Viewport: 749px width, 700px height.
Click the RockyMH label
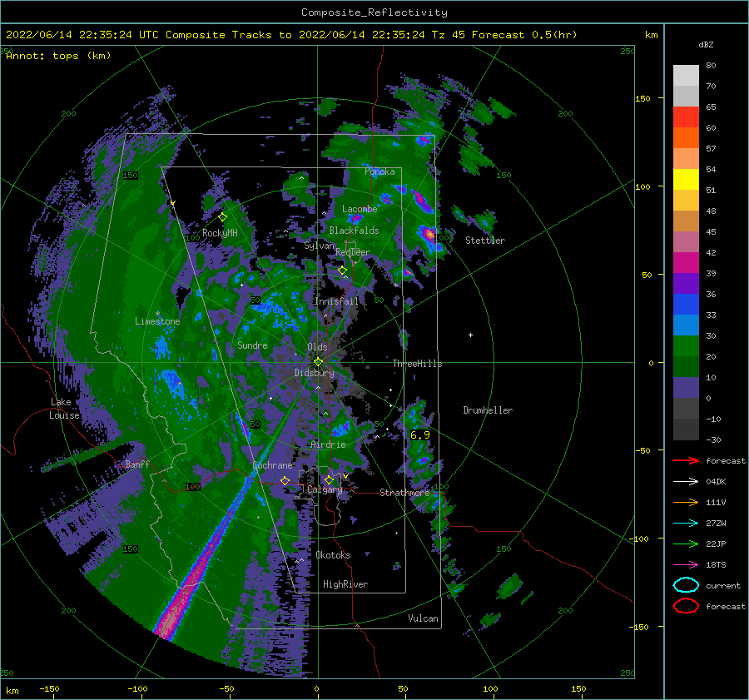click(220, 233)
